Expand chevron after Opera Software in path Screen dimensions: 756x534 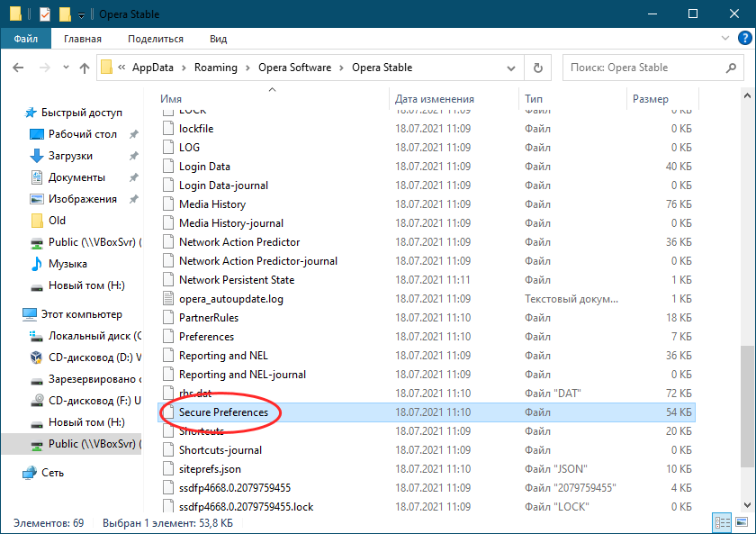[341, 68]
